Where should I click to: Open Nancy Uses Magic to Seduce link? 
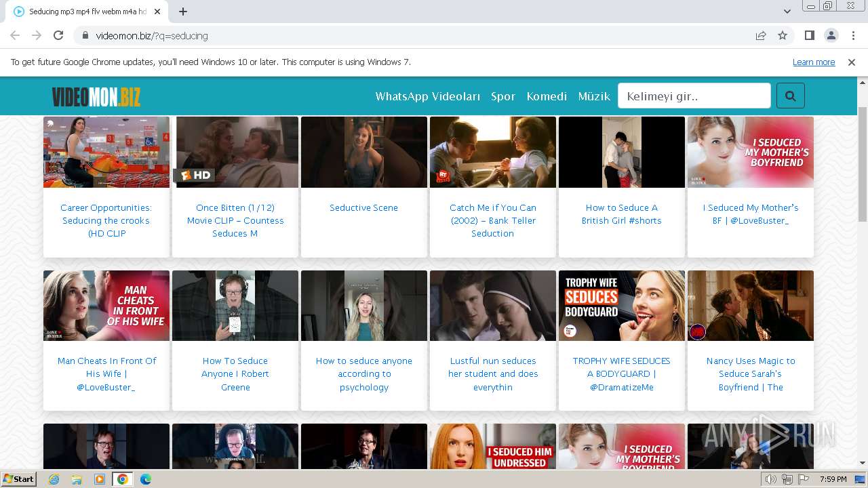[751, 373]
